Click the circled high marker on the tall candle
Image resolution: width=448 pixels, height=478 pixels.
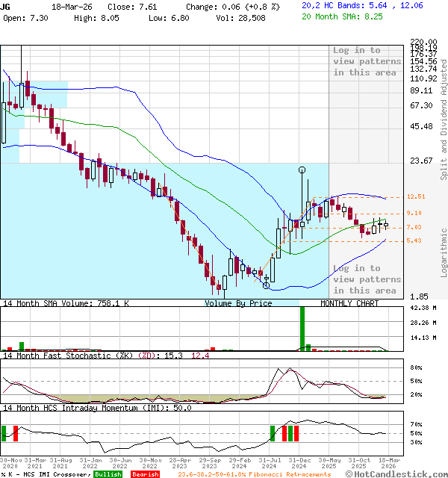[302, 170]
